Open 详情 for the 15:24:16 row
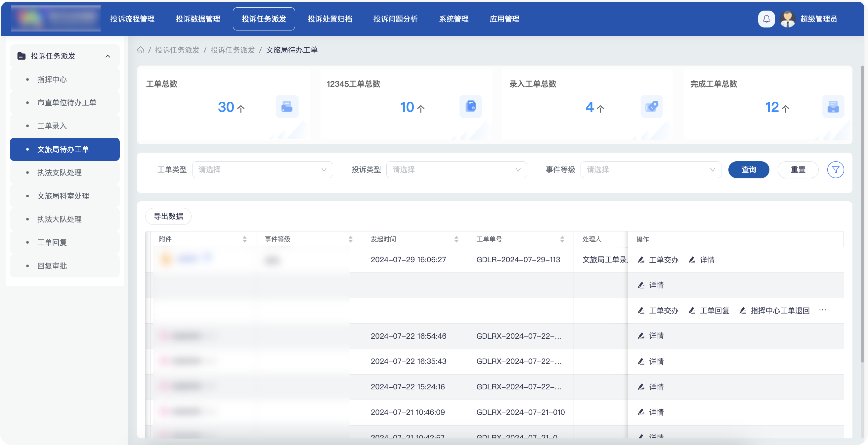 click(x=651, y=387)
